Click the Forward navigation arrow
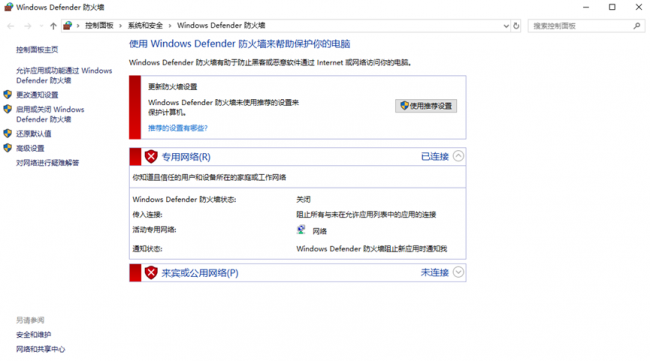The image size is (650, 361). coord(28,26)
